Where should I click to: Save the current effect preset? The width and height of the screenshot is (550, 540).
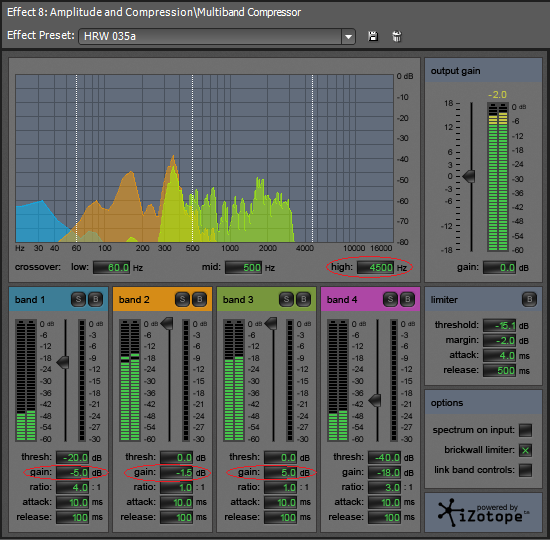(373, 36)
